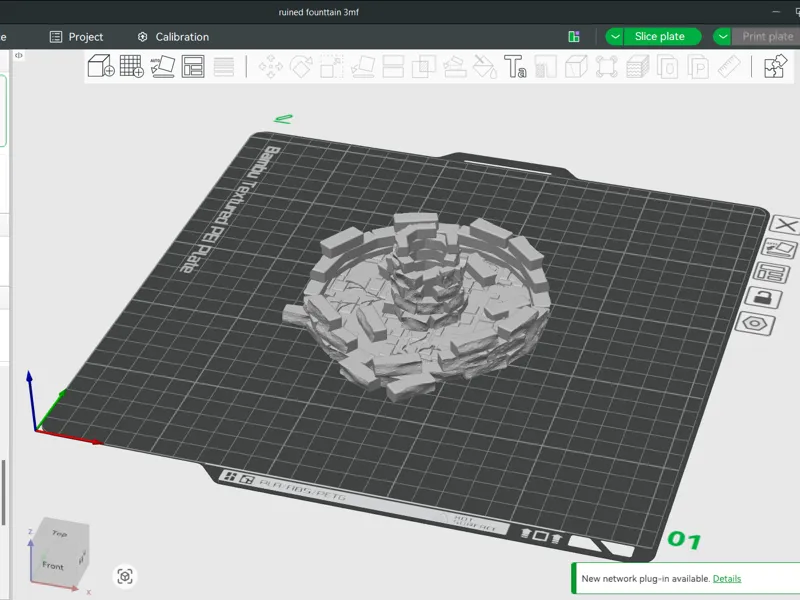Click the left panel vertical scrollbar
This screenshot has height=600, width=800.
point(4,492)
